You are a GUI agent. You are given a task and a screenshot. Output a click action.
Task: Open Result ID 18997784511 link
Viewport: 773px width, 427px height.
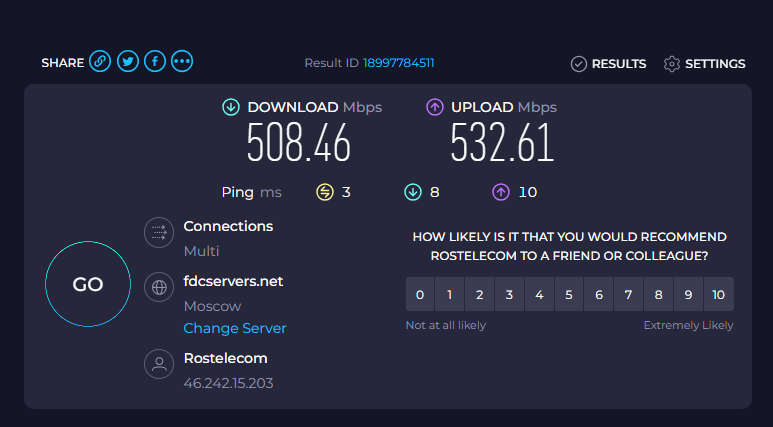398,63
